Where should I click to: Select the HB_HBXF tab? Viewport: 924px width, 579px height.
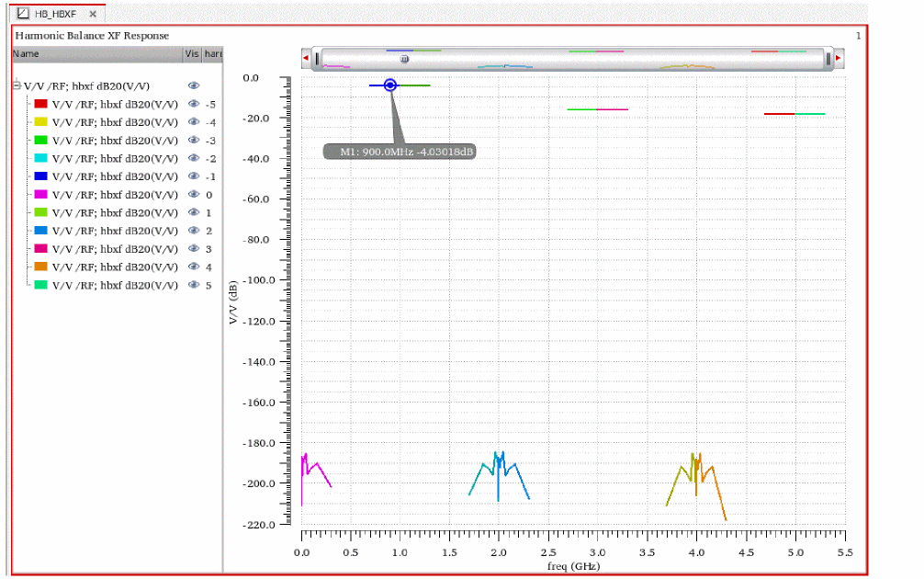pos(54,15)
